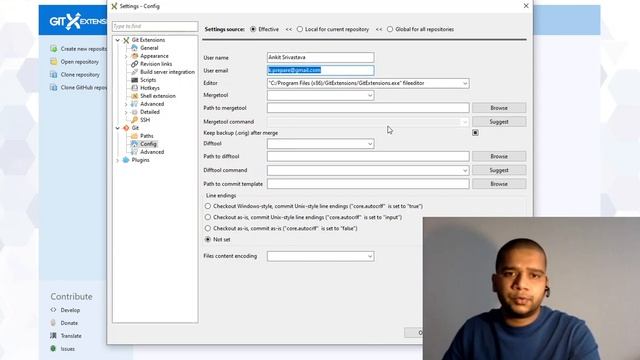
Task: Click the Donate icon under Contribute
Action: point(53,323)
